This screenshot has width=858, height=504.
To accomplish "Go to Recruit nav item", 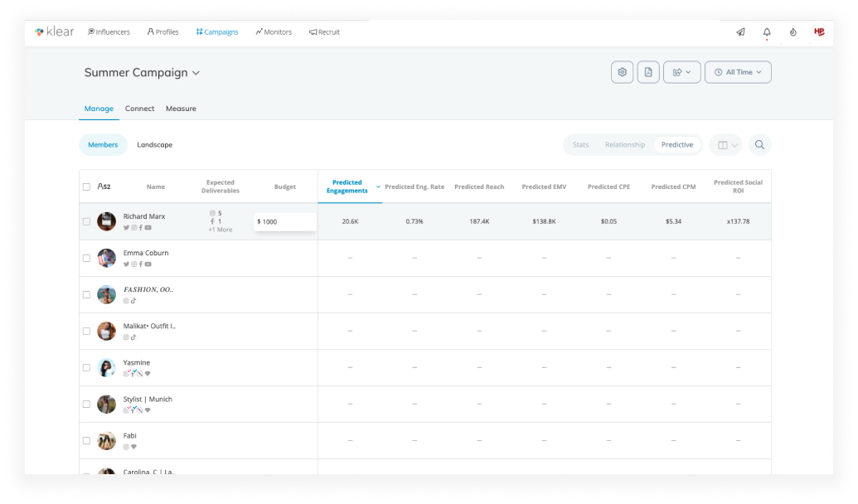I will 324,32.
